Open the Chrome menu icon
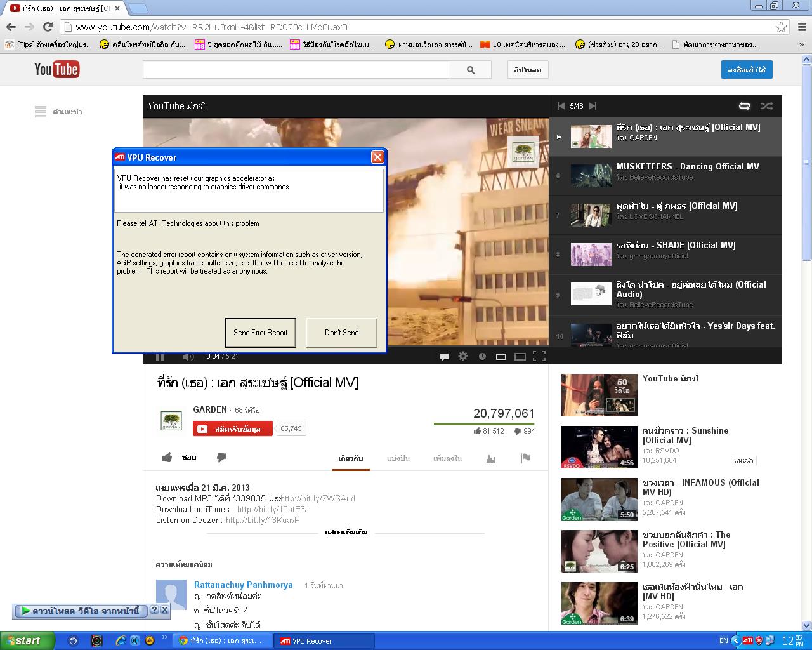The height and width of the screenshot is (650, 812). [x=801, y=27]
